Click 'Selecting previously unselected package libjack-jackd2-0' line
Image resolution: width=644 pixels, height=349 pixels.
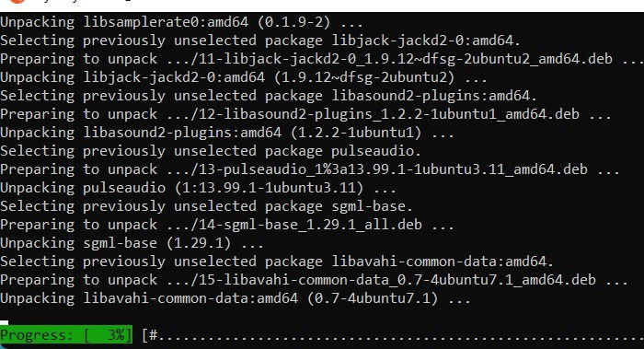(x=260, y=41)
